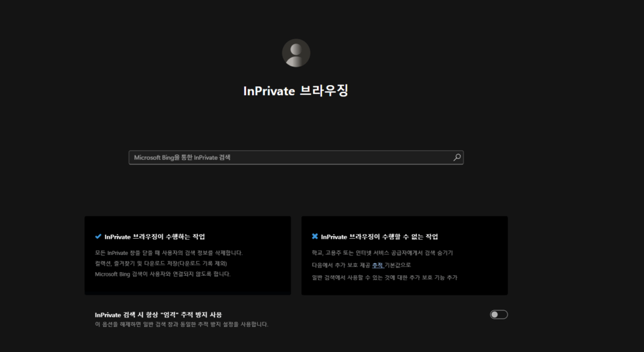Click the line "학교, 고용주 또는 인터넷 서비스 공급자에게서 검색 숨기기"
This screenshot has width=644, height=352.
tap(382, 253)
